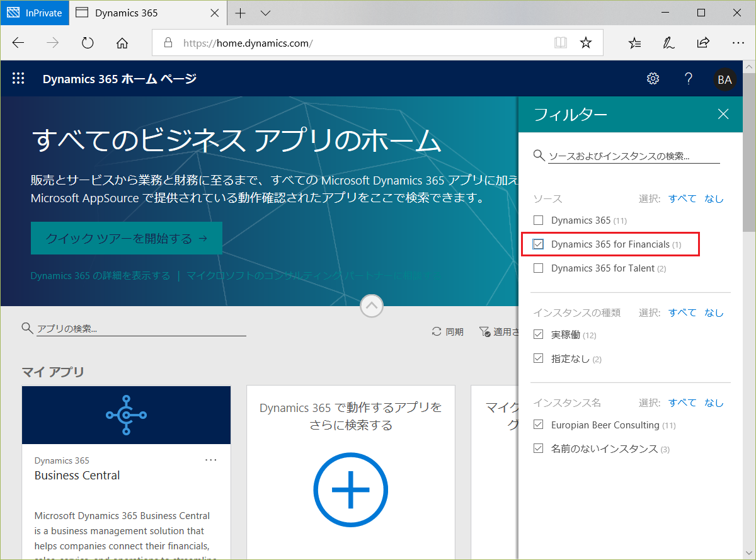Viewport: 756px width, 560px height.
Task: Click Dynamics 365 で動作するアプリをさらに検索する text
Action: pyautogui.click(x=350, y=416)
